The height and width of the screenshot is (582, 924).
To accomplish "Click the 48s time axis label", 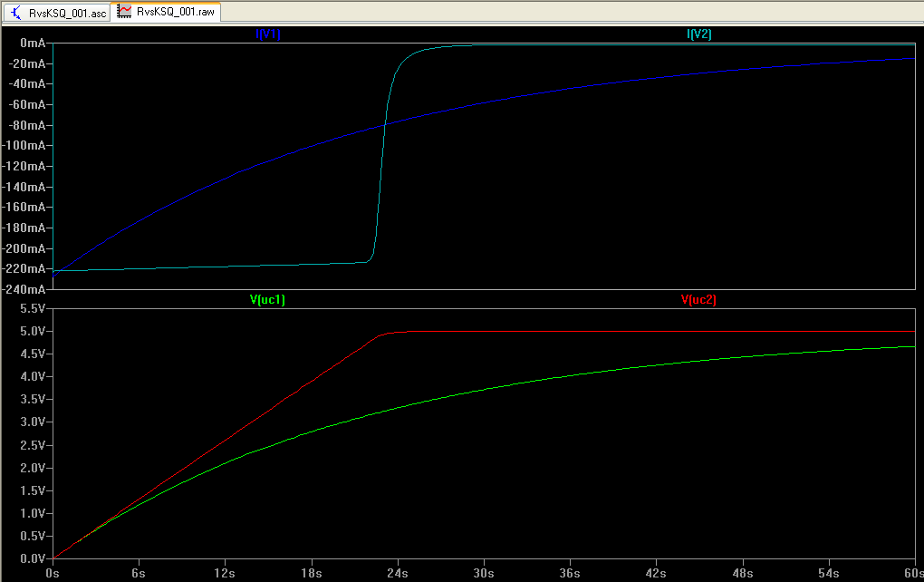I will pyautogui.click(x=743, y=573).
